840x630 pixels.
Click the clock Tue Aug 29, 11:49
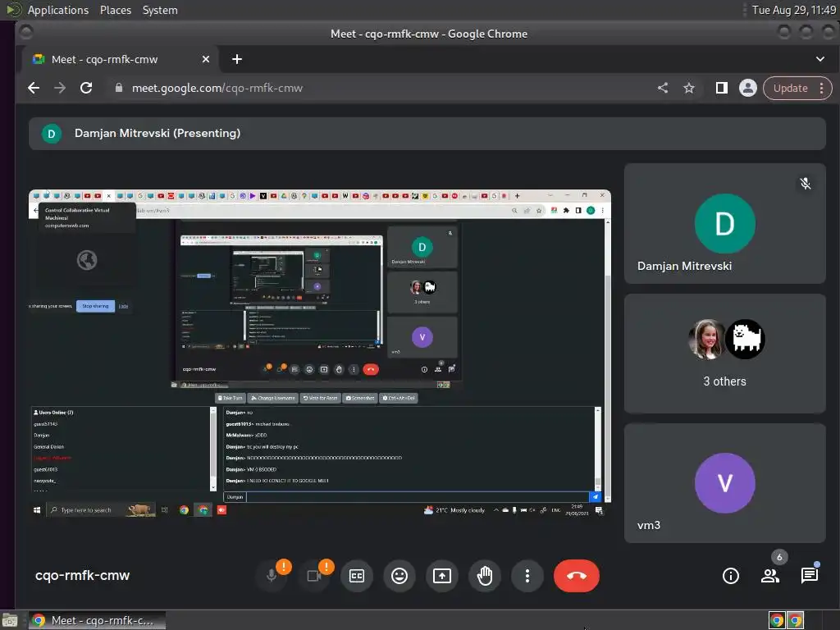click(x=793, y=10)
